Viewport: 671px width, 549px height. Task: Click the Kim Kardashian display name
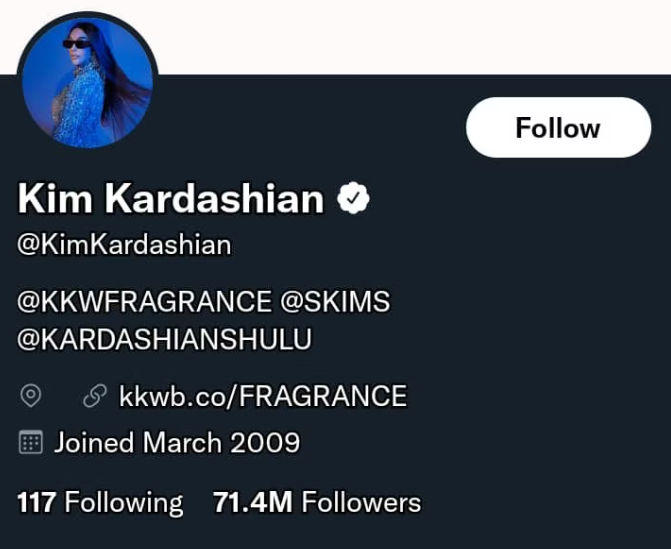click(171, 199)
